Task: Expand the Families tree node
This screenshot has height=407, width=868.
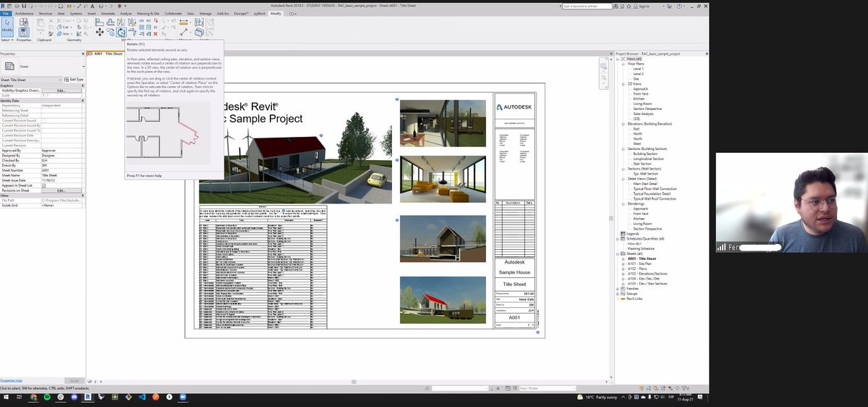Action: [x=618, y=288]
